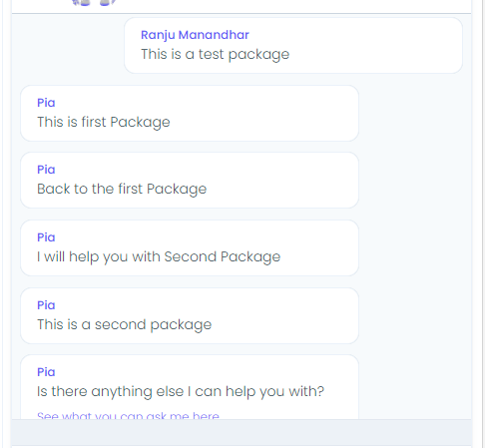Viewport: 485px width, 448px height.
Task: Click the gray bar below the chat messages
Action: click(242, 432)
